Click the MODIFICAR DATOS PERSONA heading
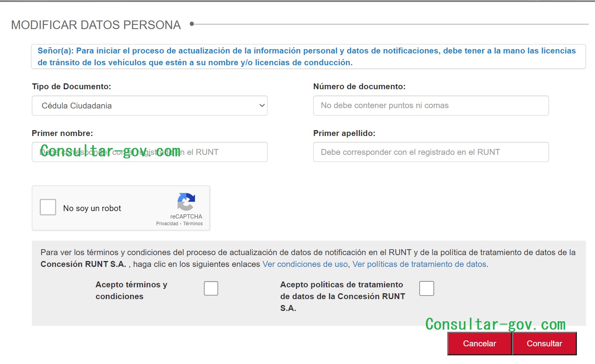 [96, 25]
